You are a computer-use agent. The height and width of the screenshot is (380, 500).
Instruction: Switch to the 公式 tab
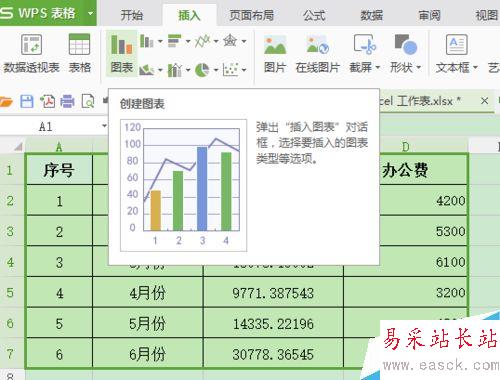coord(314,15)
